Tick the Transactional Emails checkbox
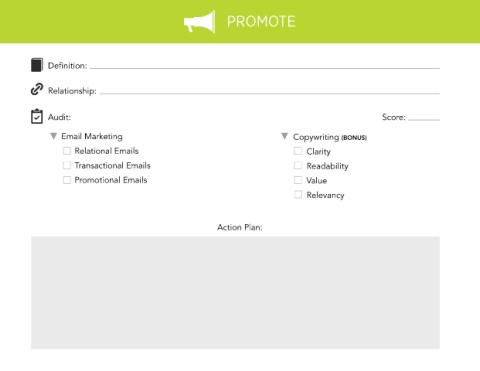Image resolution: width=480 pixels, height=371 pixels. click(x=67, y=165)
